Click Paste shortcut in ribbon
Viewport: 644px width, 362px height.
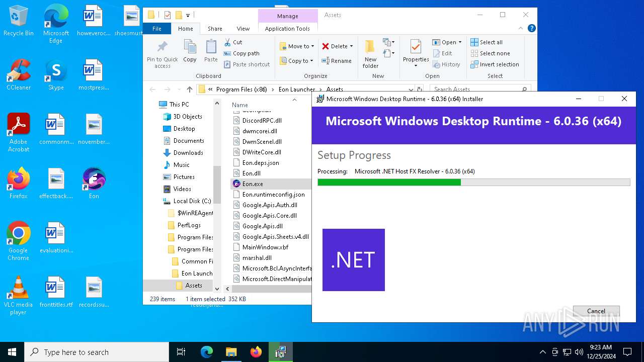(x=246, y=64)
